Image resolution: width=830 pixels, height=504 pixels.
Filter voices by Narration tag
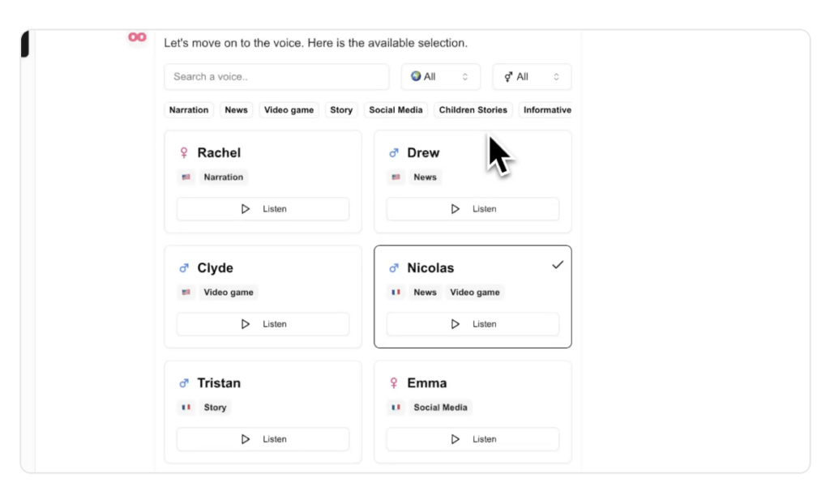189,110
